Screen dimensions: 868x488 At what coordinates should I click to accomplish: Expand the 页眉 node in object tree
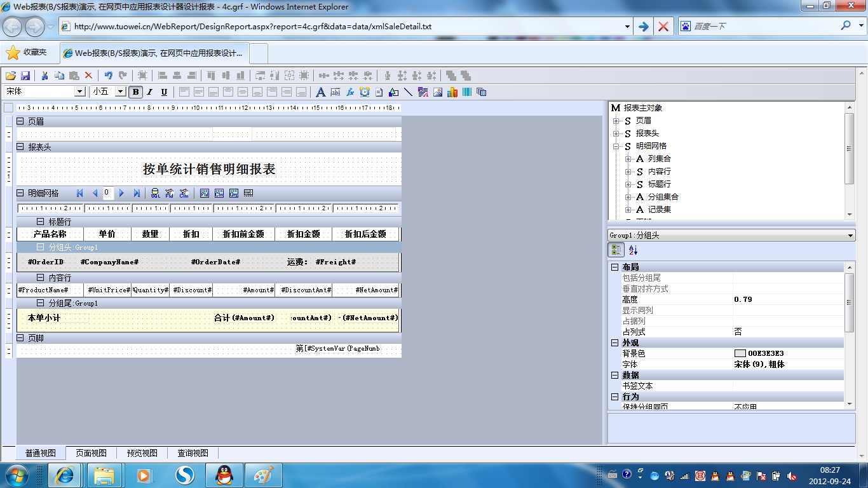[x=616, y=121]
